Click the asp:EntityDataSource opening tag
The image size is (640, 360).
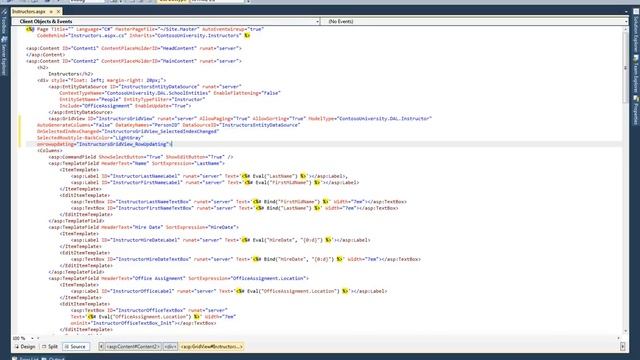point(145,87)
